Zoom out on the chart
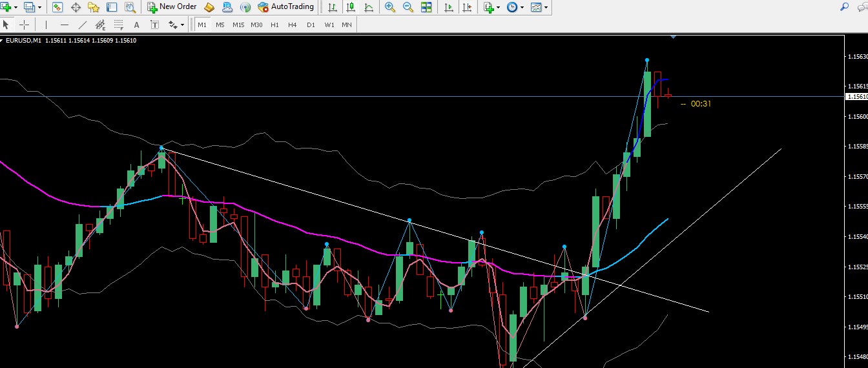This screenshot has width=868, height=368. (x=408, y=7)
